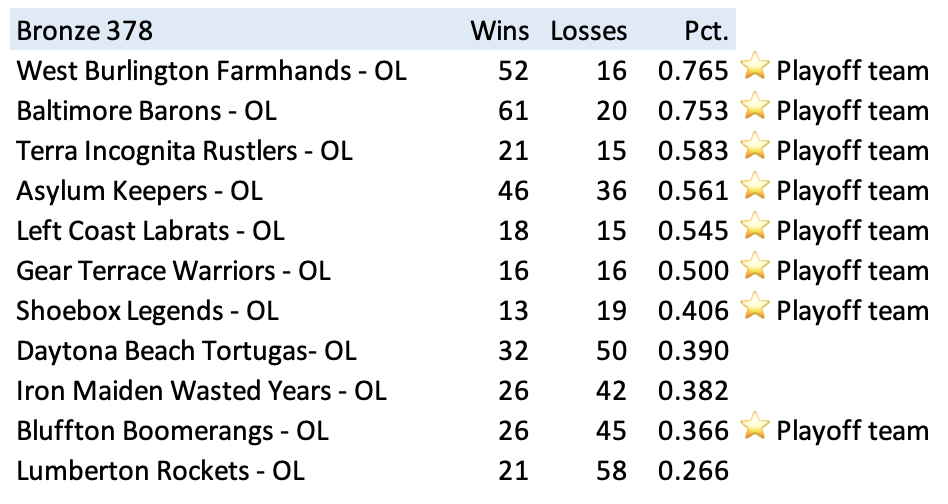Click the star for Gear Terrace Warriors
The width and height of the screenshot is (948, 504).
[x=754, y=269]
